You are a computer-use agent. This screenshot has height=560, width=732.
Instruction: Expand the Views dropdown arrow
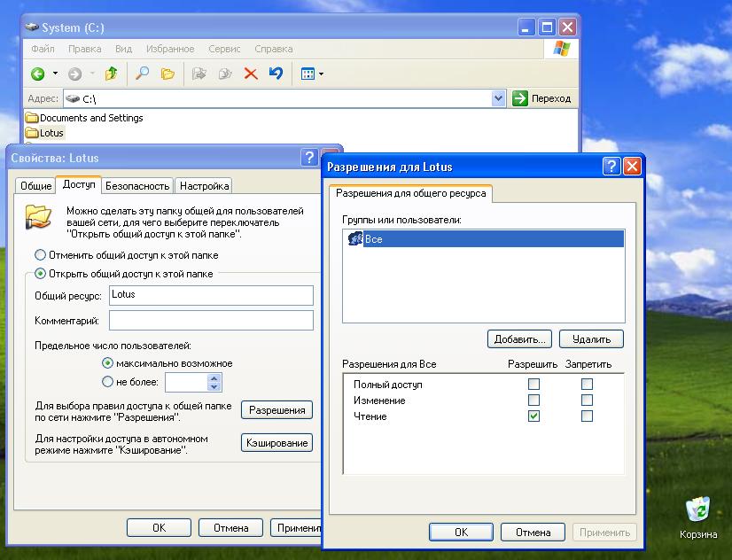[x=321, y=74]
